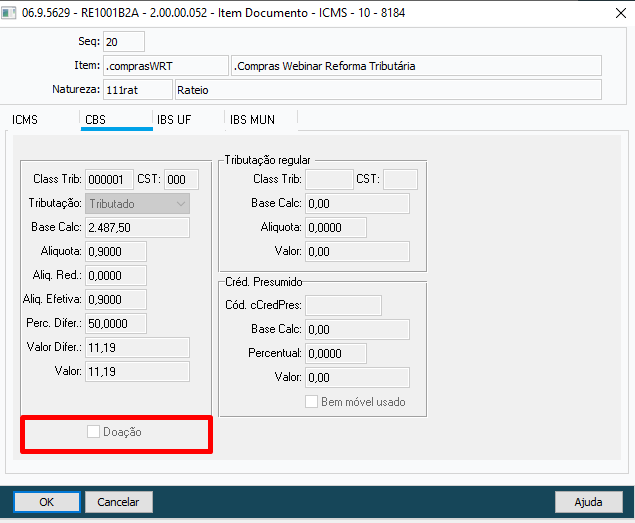
Task: Click the Créd. Presumido group label
Action: 264,282
